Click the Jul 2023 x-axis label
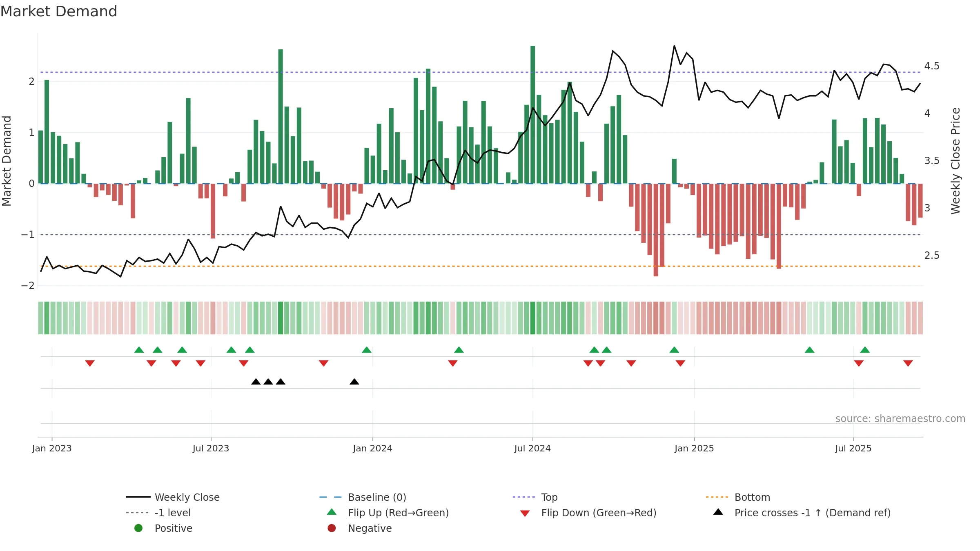980x551 pixels. click(211, 449)
